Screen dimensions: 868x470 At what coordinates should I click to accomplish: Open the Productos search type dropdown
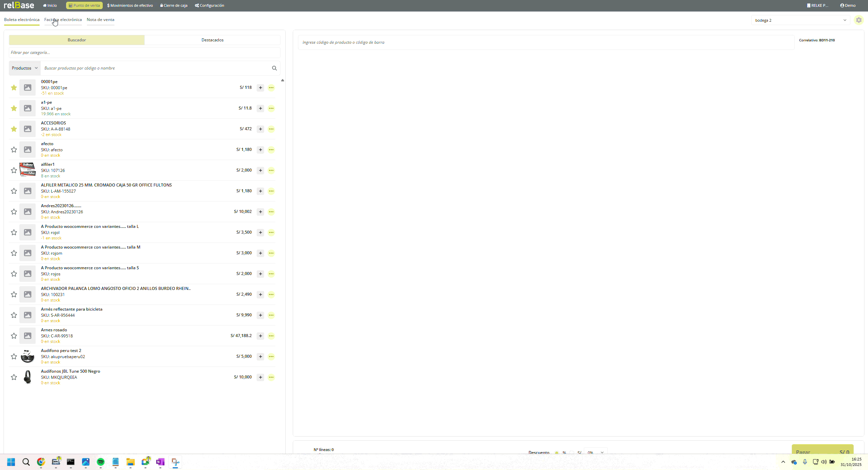coord(25,68)
